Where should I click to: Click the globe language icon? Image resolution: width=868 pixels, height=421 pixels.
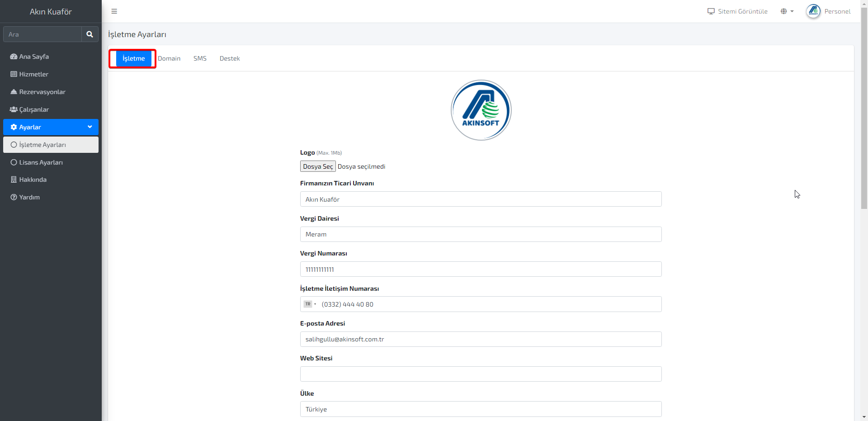click(783, 11)
